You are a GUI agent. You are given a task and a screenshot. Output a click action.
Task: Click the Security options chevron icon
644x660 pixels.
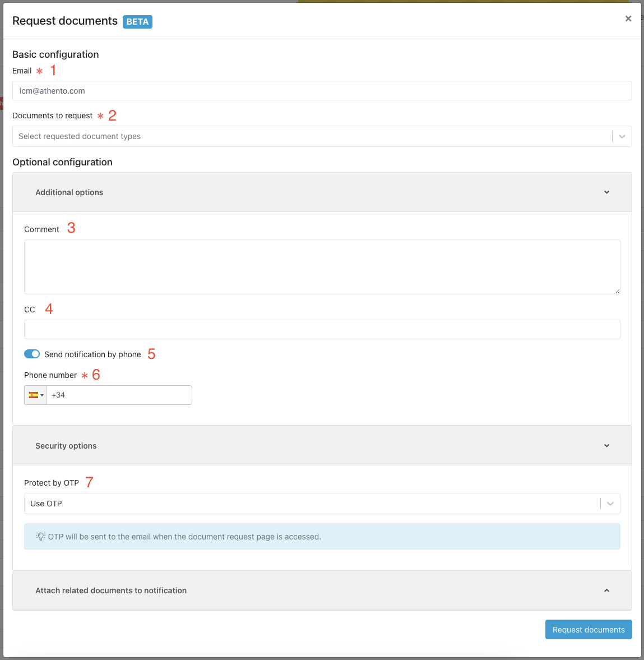pyautogui.click(x=606, y=446)
